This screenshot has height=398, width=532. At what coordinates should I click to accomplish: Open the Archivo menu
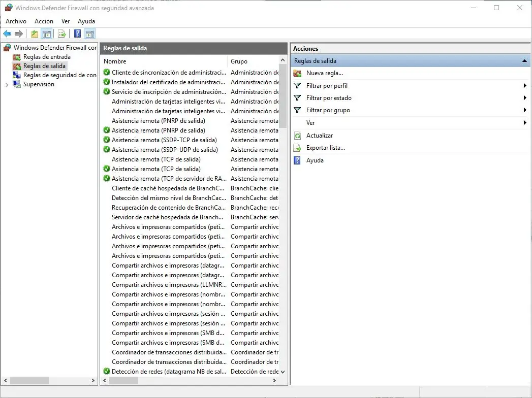tap(16, 21)
